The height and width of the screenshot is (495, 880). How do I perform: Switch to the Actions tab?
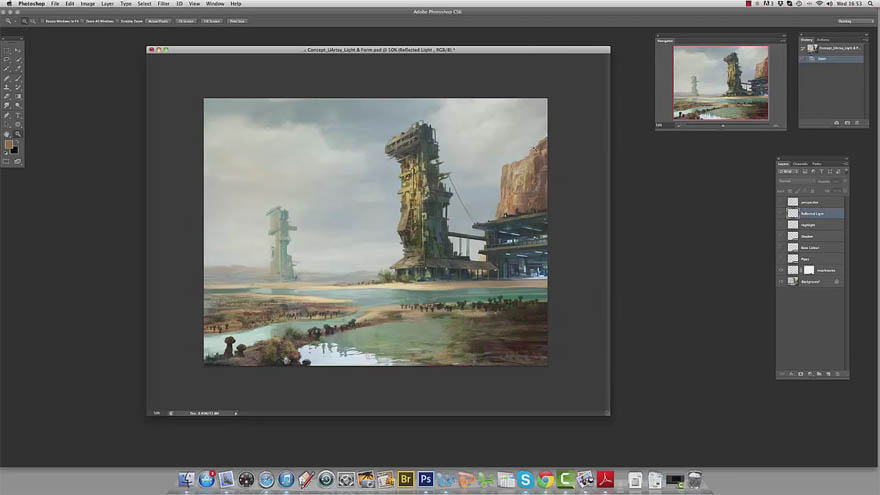(823, 40)
